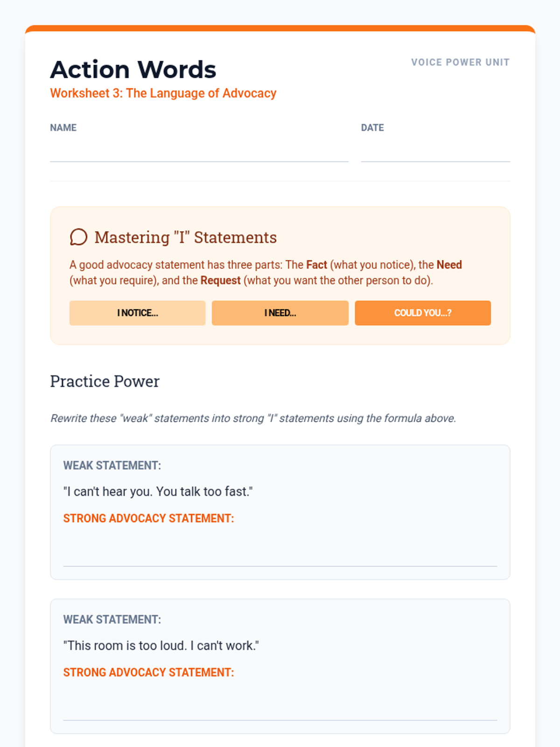Focus the NAME input line
The width and height of the screenshot is (560, 747).
click(199, 152)
